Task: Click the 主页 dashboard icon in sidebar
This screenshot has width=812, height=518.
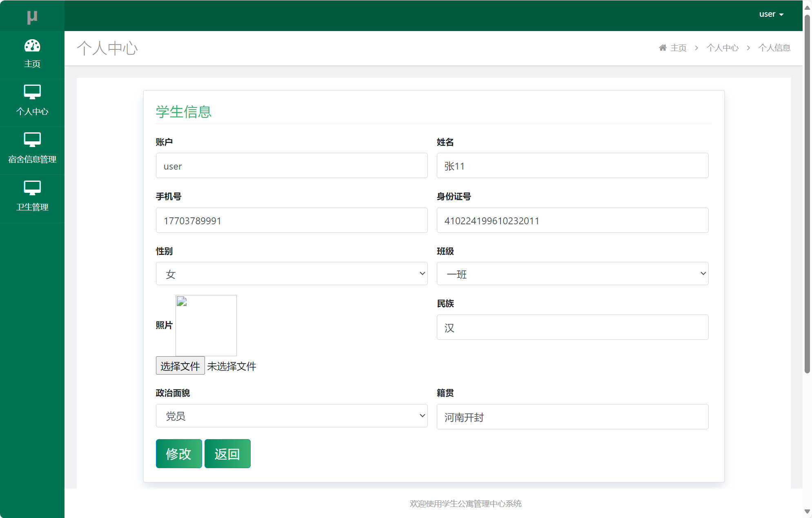Action: (x=32, y=46)
